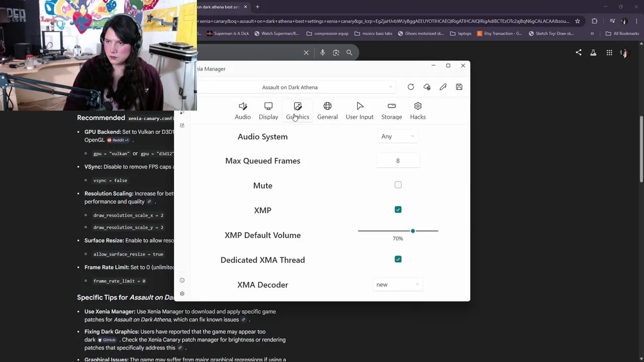The width and height of the screenshot is (644, 362).
Task: Show hidden bookmarks with the overflow chevron
Action: click(592, 34)
